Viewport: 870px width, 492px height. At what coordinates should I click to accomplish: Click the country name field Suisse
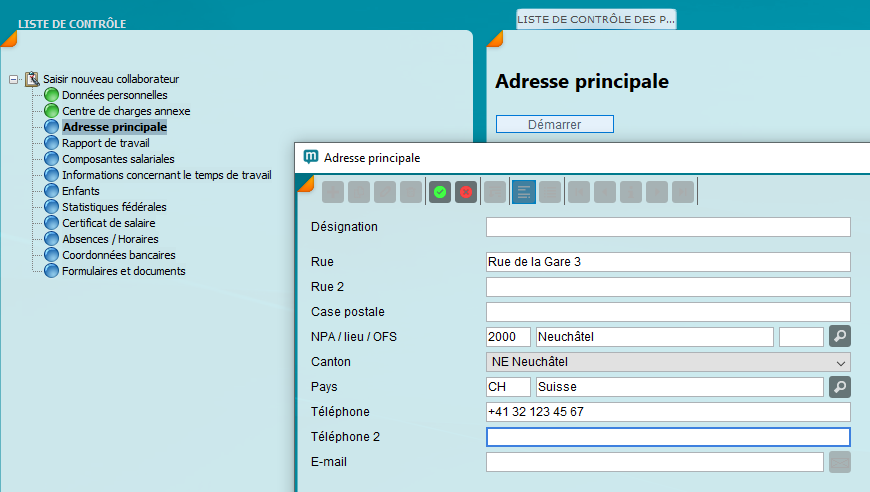tap(680, 387)
